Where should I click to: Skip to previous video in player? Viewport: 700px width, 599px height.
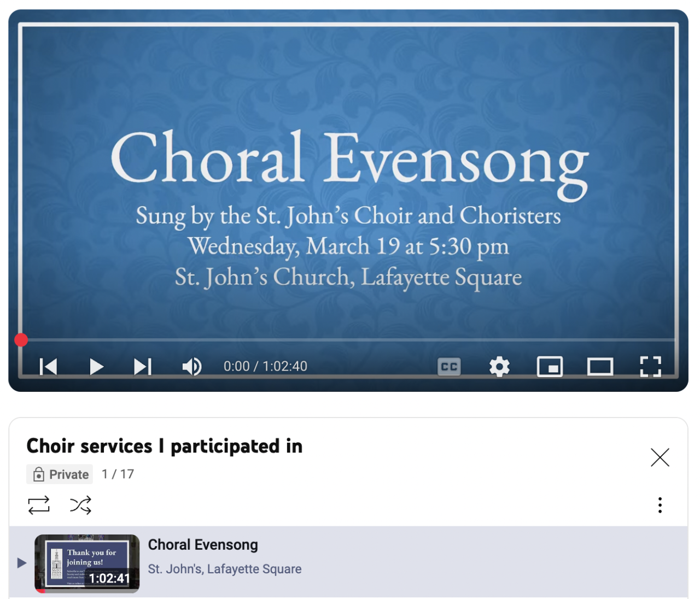(48, 367)
